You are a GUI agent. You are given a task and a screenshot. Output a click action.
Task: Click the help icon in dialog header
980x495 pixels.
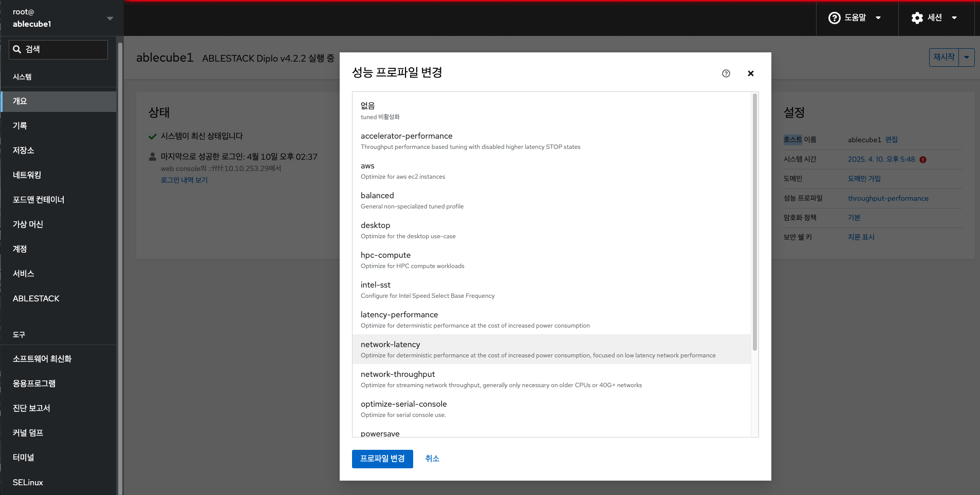point(726,73)
